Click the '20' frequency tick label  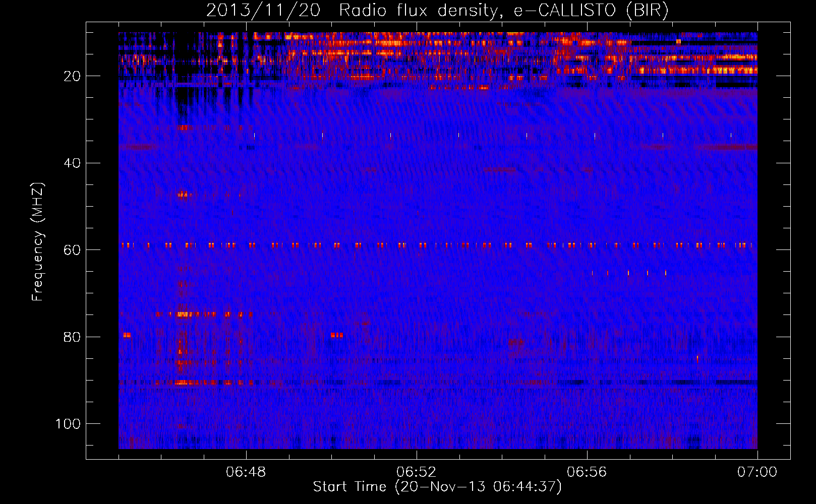click(72, 76)
